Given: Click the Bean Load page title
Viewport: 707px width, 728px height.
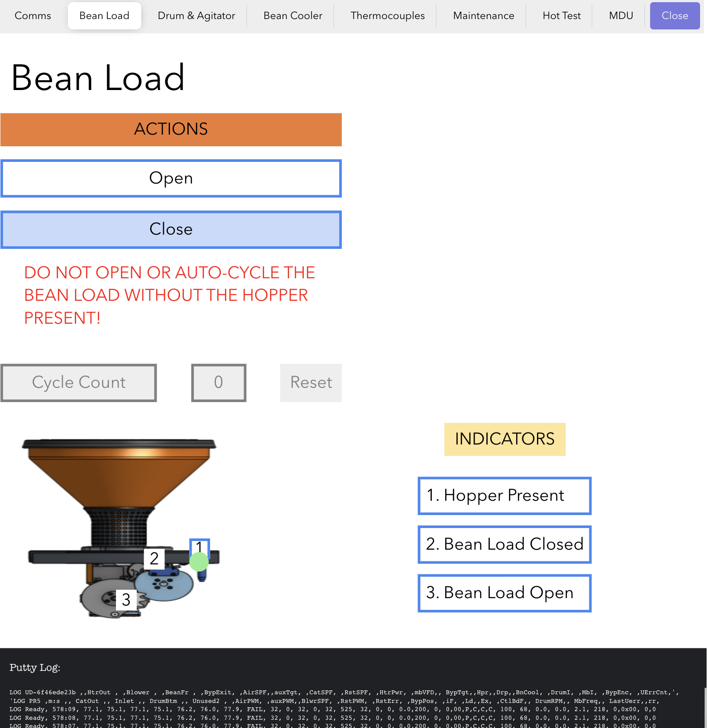Looking at the screenshot, I should click(98, 78).
